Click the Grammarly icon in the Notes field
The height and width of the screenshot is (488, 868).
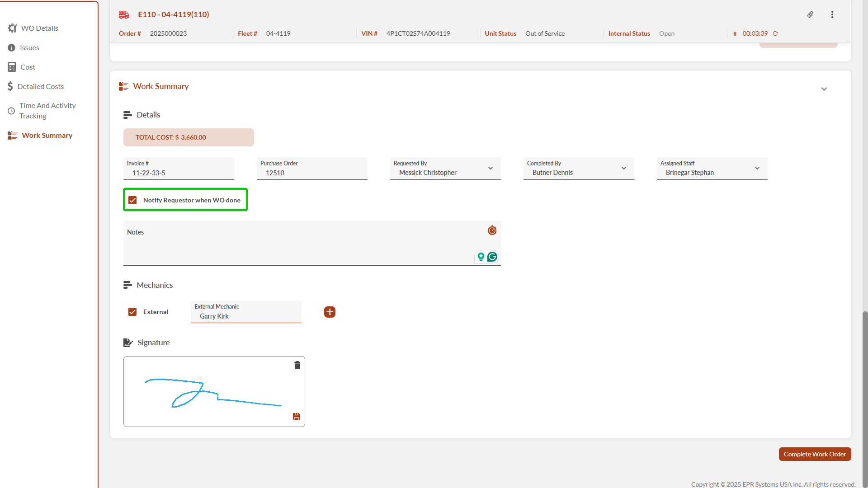(492, 257)
